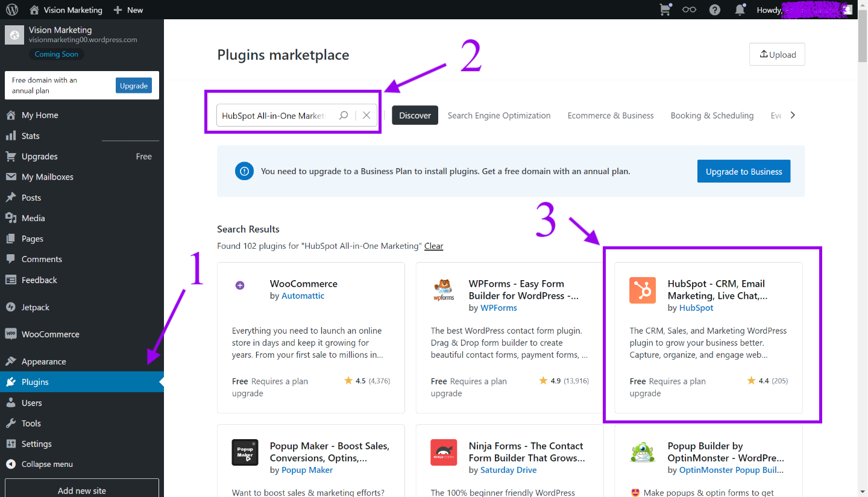
Task: Collapse the sidebar menu
Action: [82, 464]
